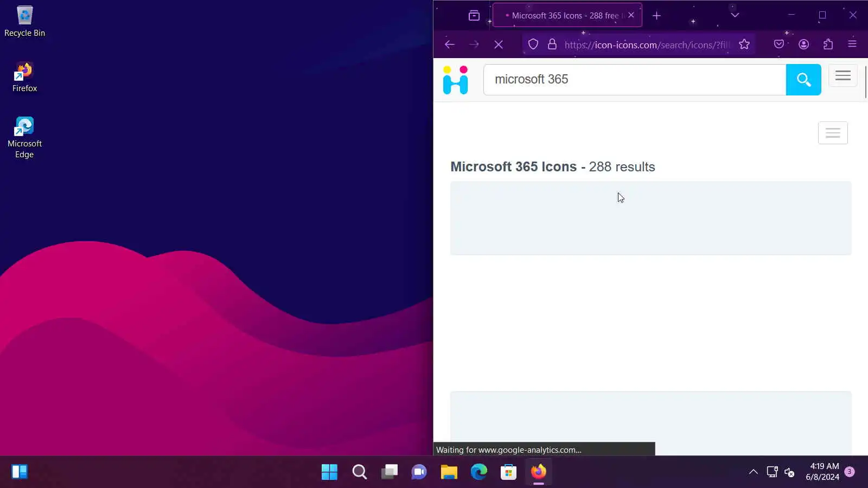Minimize the Firefox window
This screenshot has width=868, height=488.
click(x=792, y=15)
